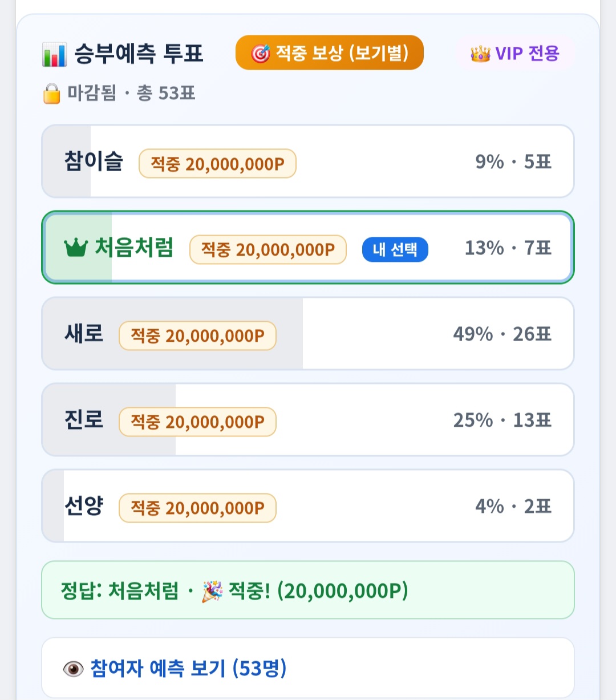
Task: Expand 참여자 예측 보기 (53명) list
Action: coord(308,668)
